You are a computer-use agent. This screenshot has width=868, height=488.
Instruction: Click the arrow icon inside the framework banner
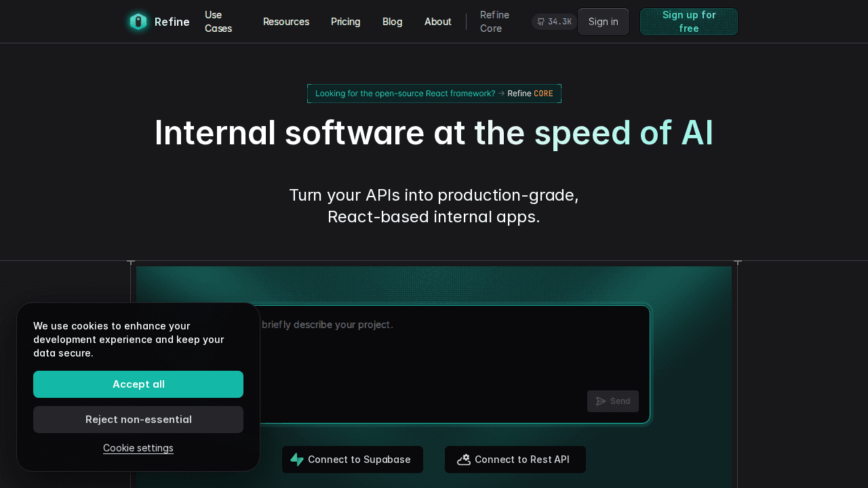point(501,93)
